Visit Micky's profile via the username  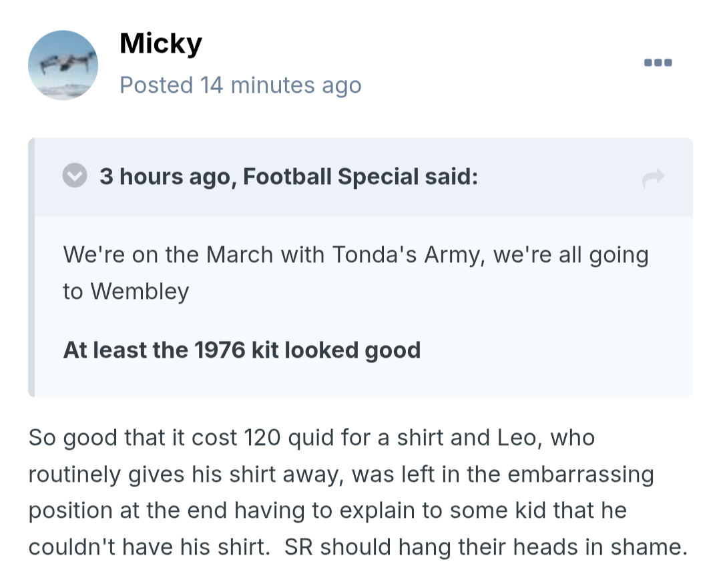pyautogui.click(x=160, y=44)
